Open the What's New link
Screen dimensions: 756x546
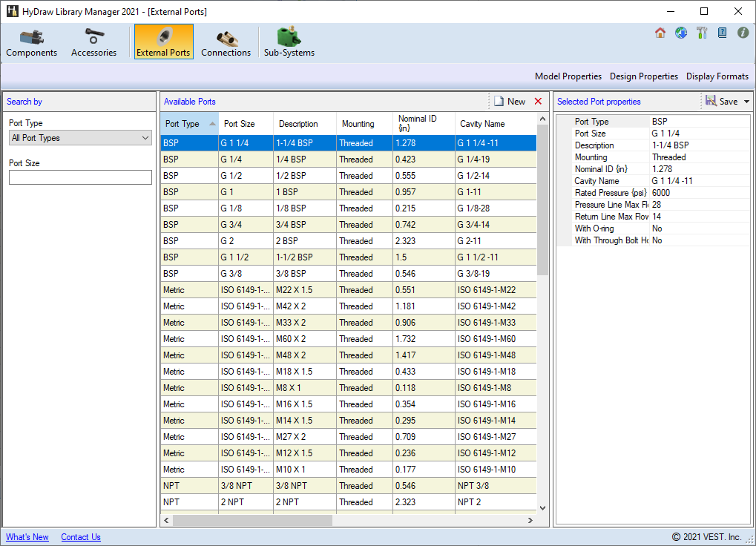coord(27,537)
